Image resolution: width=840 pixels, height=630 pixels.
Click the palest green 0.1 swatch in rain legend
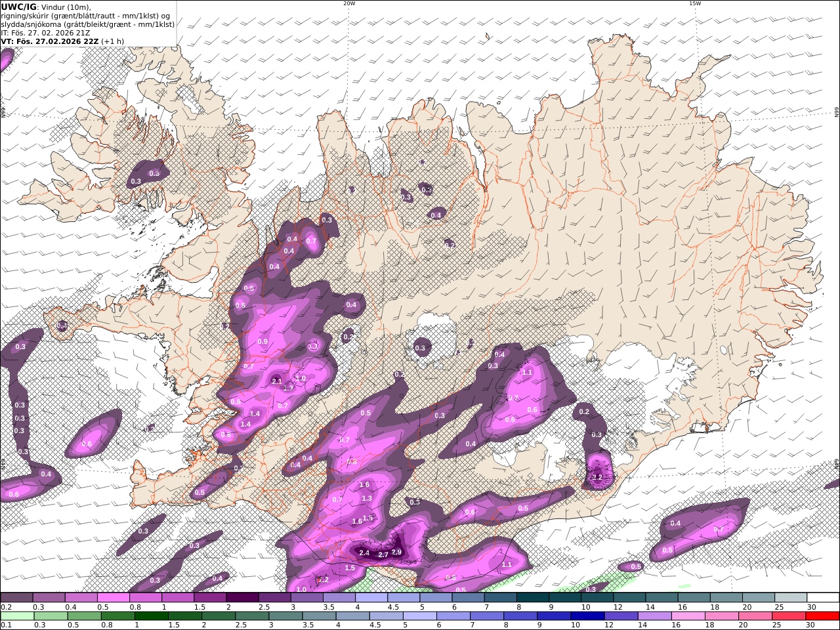click(17, 616)
